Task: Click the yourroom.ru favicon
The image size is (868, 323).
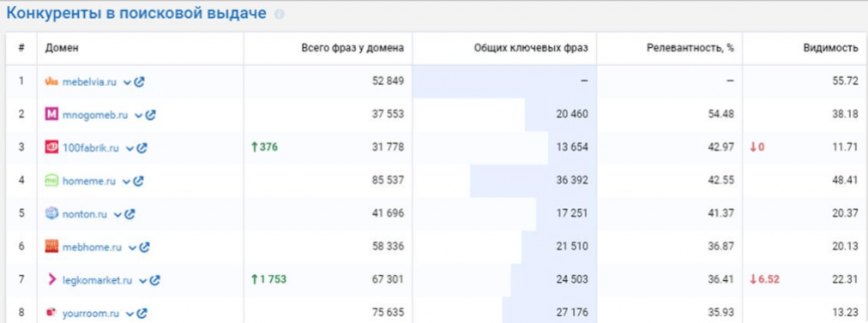Action: point(51,313)
